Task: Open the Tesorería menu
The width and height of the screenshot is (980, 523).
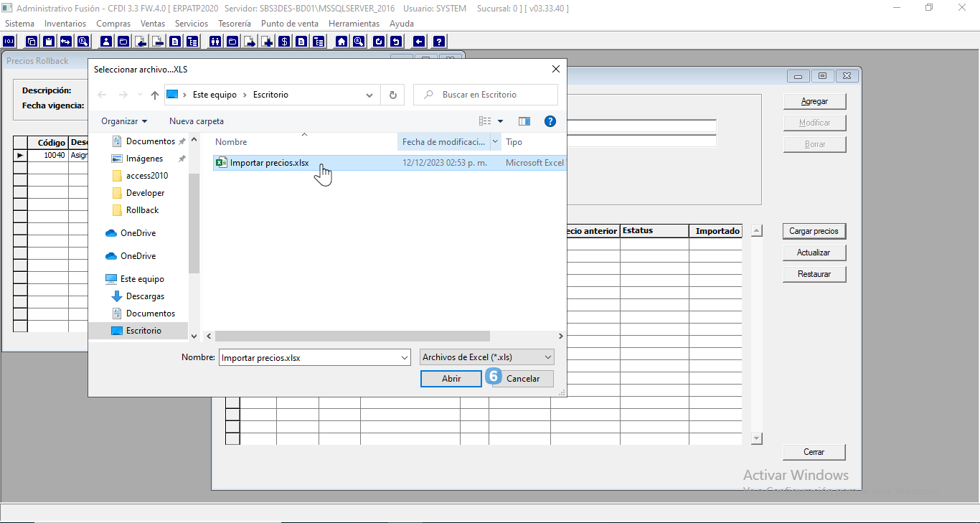Action: coord(235,24)
